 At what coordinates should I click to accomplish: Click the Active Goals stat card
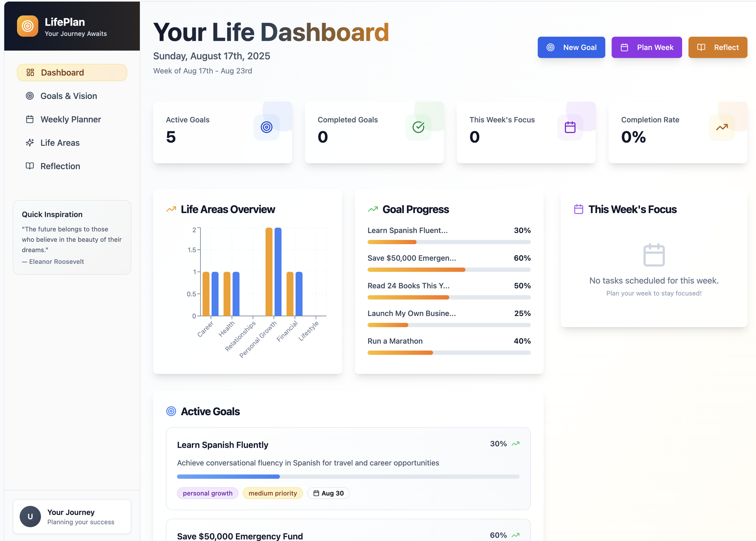click(222, 132)
